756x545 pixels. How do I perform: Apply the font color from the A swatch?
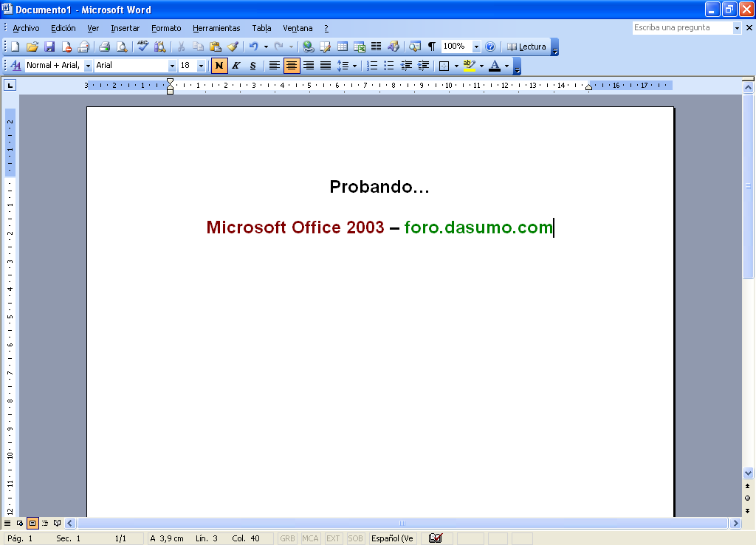494,66
